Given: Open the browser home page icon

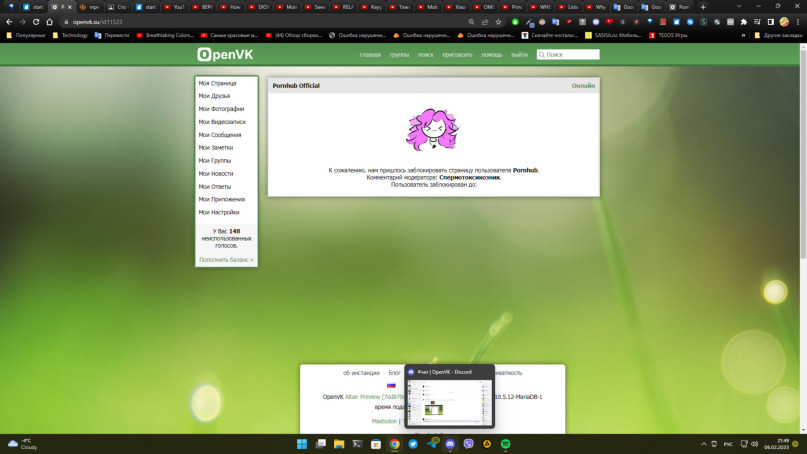Looking at the screenshot, I should [49, 22].
